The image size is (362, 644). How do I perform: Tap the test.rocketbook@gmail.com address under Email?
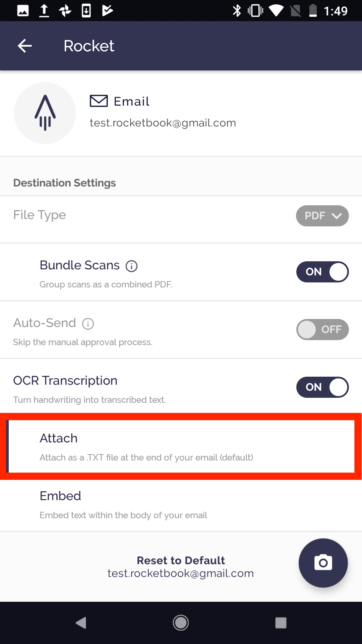point(163,123)
